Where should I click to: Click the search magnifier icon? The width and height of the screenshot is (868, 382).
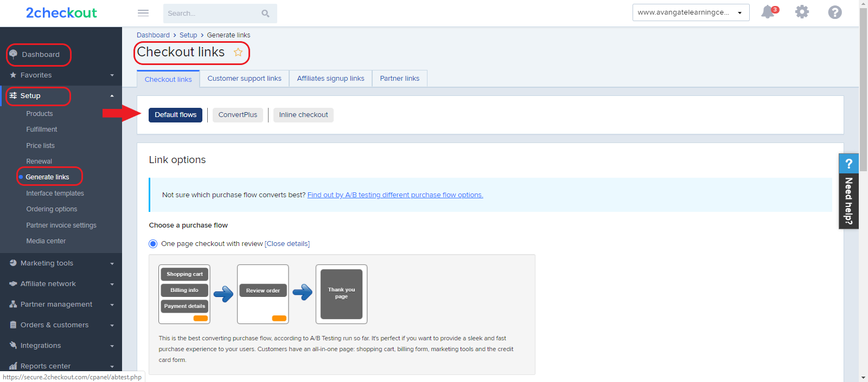tap(265, 14)
